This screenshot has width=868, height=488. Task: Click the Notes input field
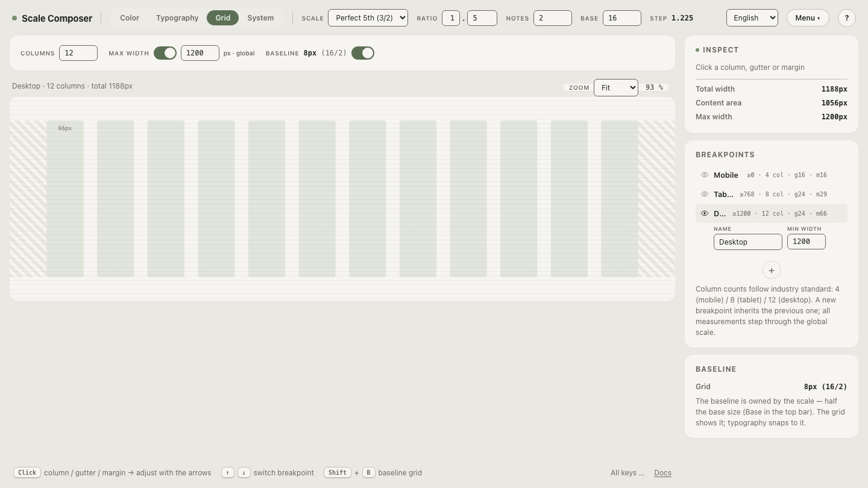point(553,18)
